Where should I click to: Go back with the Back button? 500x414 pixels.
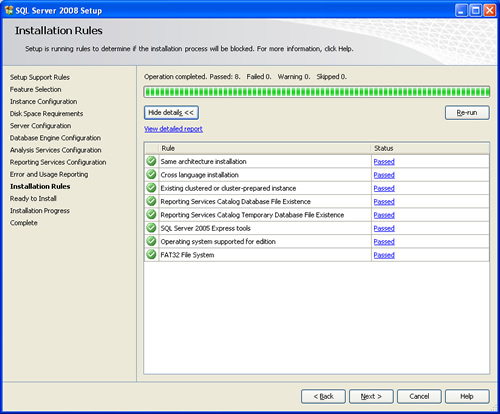click(323, 396)
